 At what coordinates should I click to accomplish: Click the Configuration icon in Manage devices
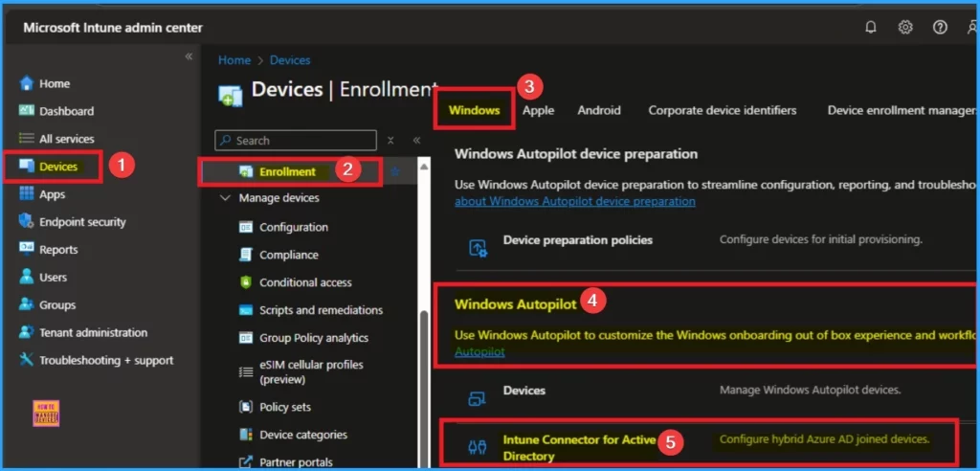246,227
